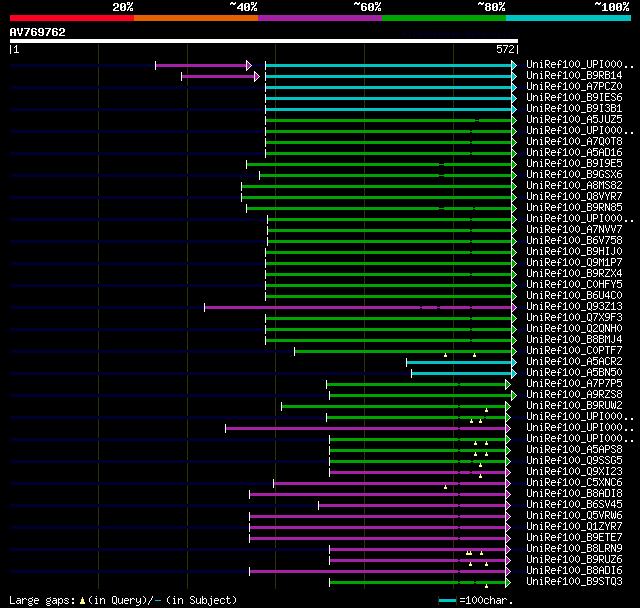
Task: Select the UniRef100_C0HFY5 label
Action: pyautogui.click(x=574, y=285)
